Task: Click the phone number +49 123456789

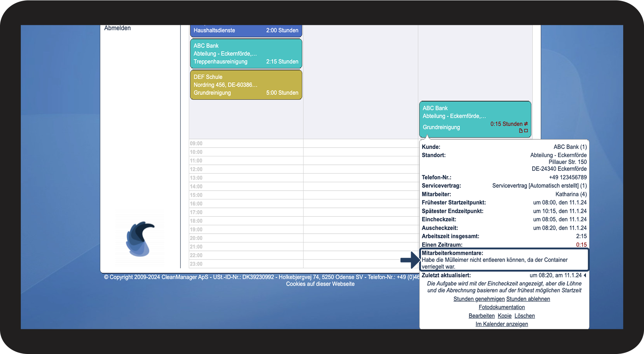Action: pyautogui.click(x=568, y=178)
